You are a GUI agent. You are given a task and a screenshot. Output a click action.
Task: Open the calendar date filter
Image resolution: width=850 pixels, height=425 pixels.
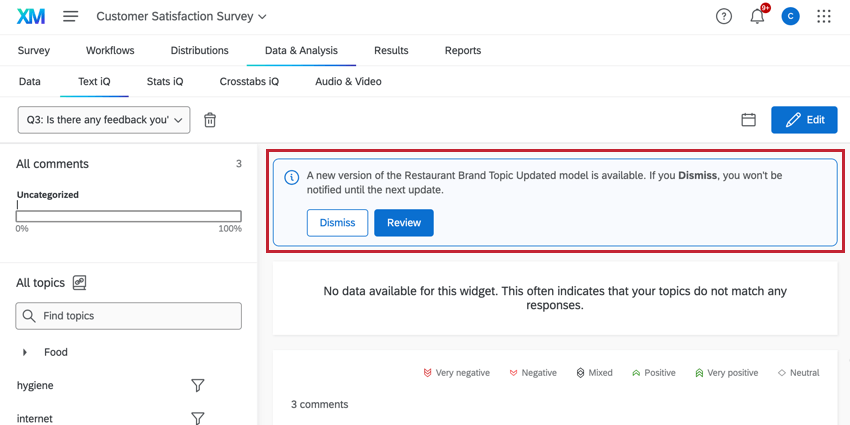748,120
